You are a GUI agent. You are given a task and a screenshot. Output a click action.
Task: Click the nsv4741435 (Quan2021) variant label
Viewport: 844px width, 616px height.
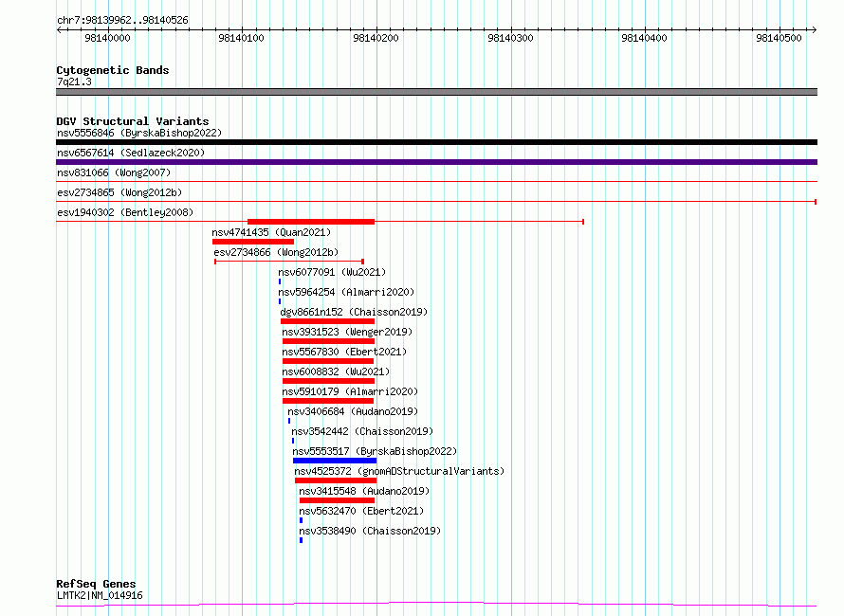pos(271,232)
